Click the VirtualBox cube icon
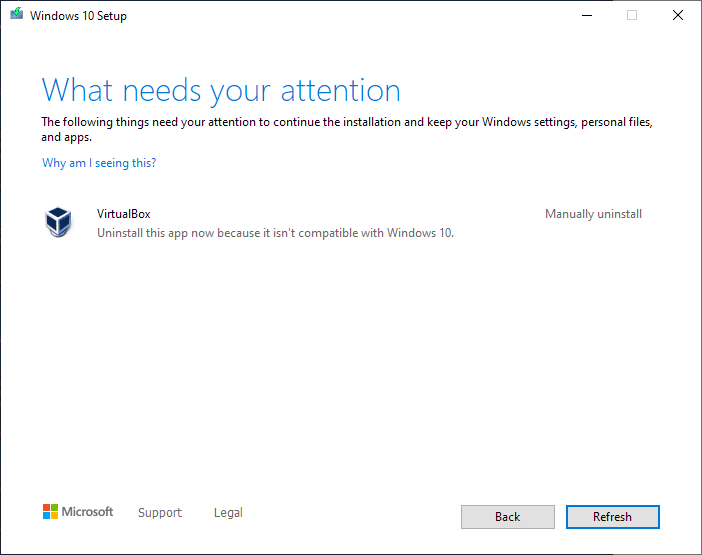Viewport: 702px width, 555px height. [58, 222]
